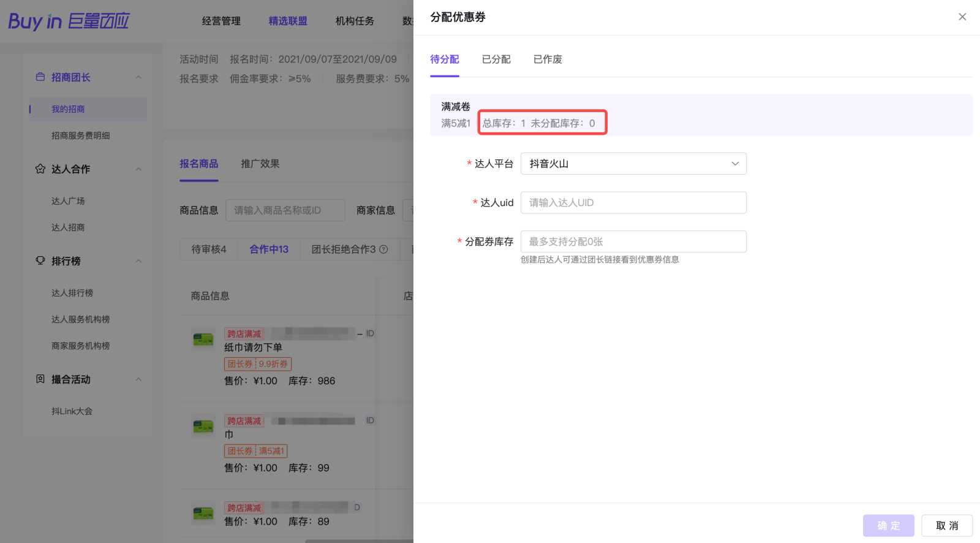
Task: Collapse the 招商团长 section chevron
Action: (x=138, y=77)
